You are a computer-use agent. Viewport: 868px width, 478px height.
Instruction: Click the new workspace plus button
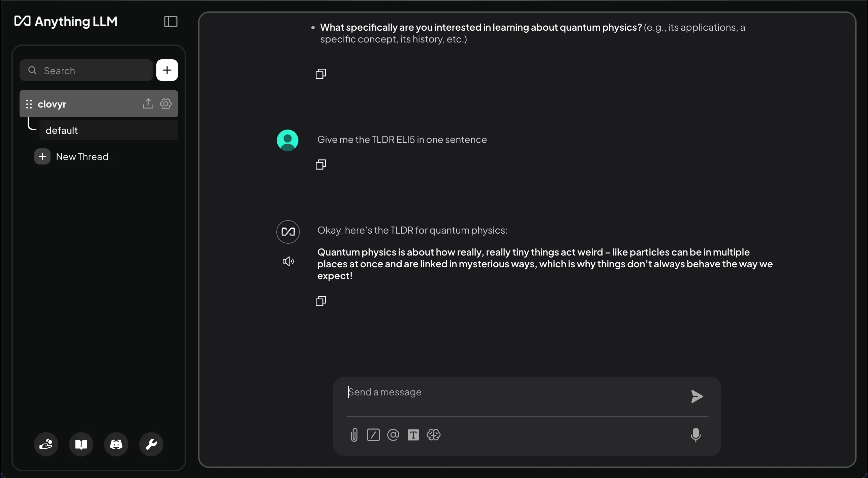point(167,70)
